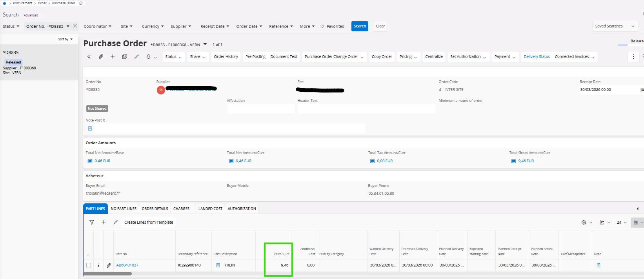644x279 pixels.
Task: Click Total Net Amount/Base currency icon
Action: click(90, 161)
